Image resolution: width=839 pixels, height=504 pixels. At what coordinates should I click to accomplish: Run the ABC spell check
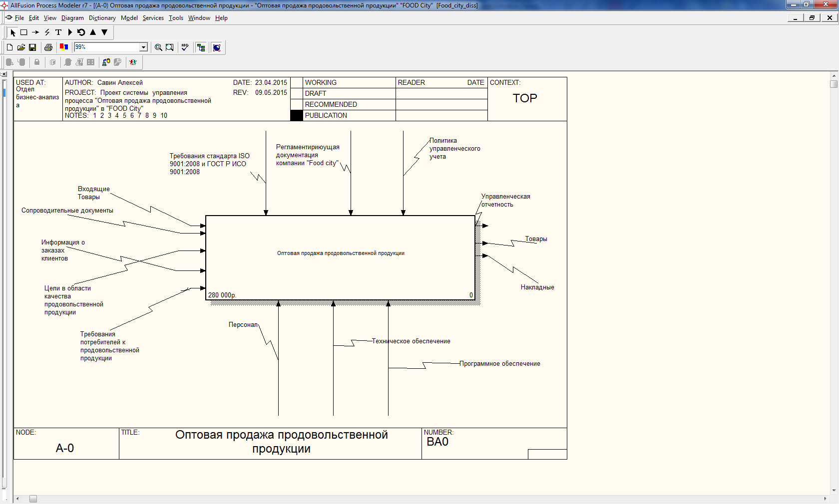[185, 47]
